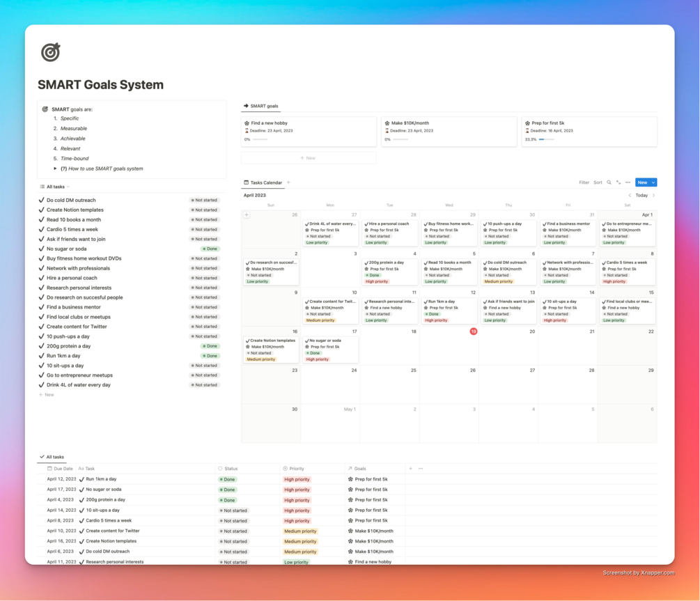
Task: Select the All tasks tab above the bottom table
Action: click(x=52, y=457)
